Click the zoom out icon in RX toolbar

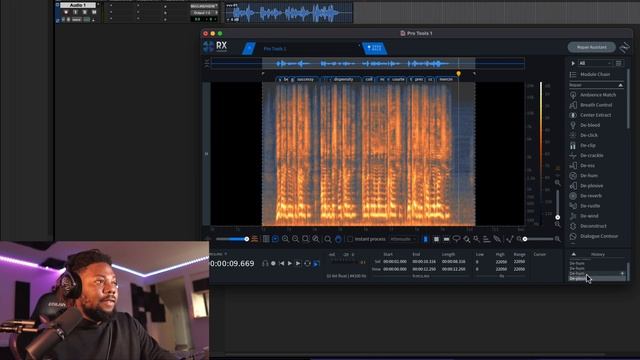[x=296, y=239]
